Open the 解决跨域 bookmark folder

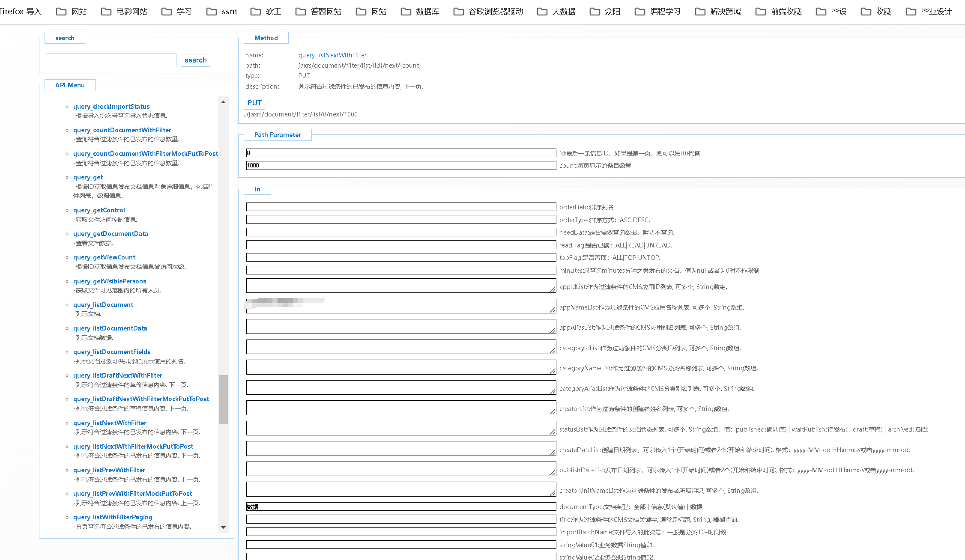pyautogui.click(x=718, y=12)
